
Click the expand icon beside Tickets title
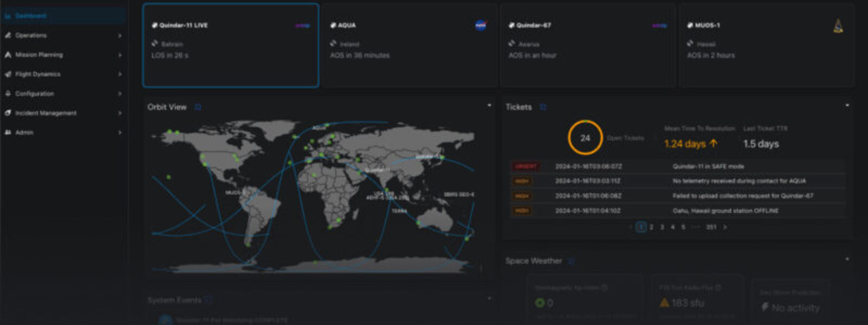click(x=543, y=107)
